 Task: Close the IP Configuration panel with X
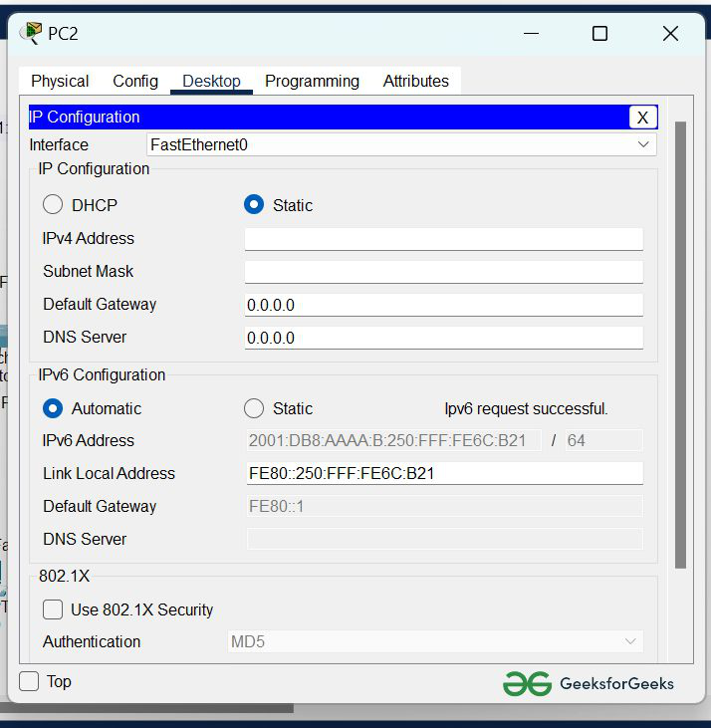point(642,118)
